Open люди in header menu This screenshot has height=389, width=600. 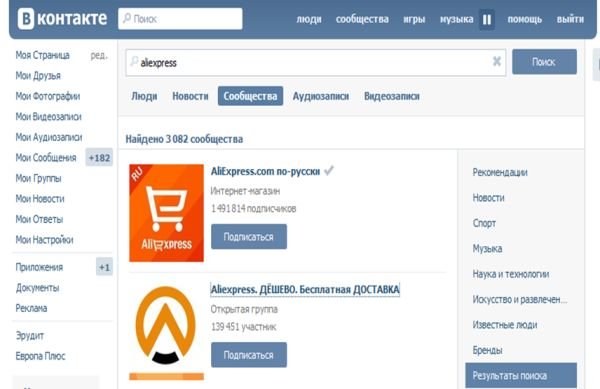point(309,19)
